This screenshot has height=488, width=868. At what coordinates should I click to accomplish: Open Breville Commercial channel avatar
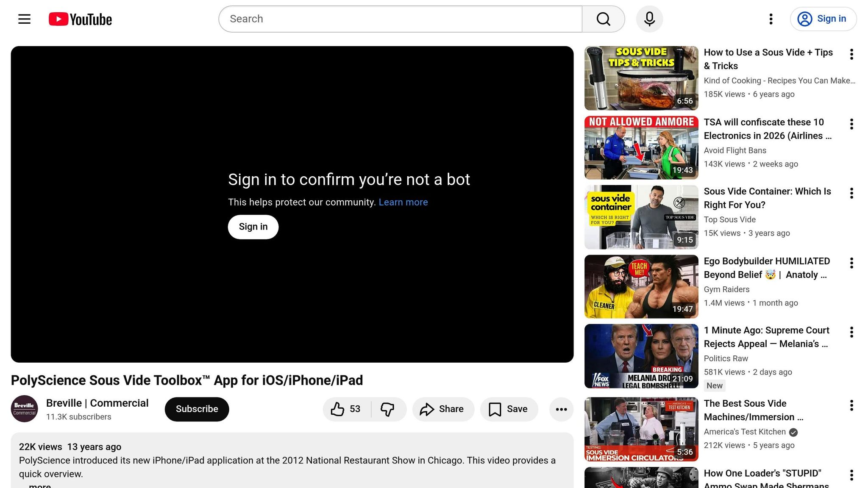pos(24,409)
